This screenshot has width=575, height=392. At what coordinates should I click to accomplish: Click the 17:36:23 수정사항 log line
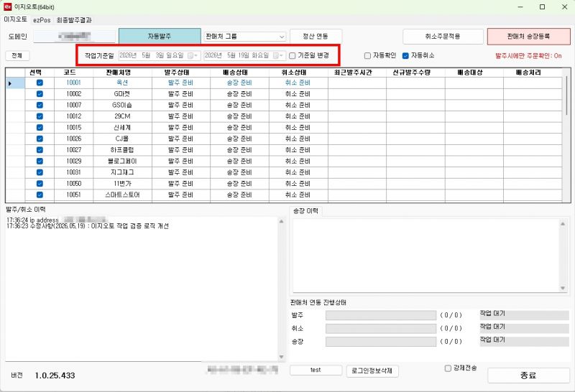pyautogui.click(x=88, y=226)
